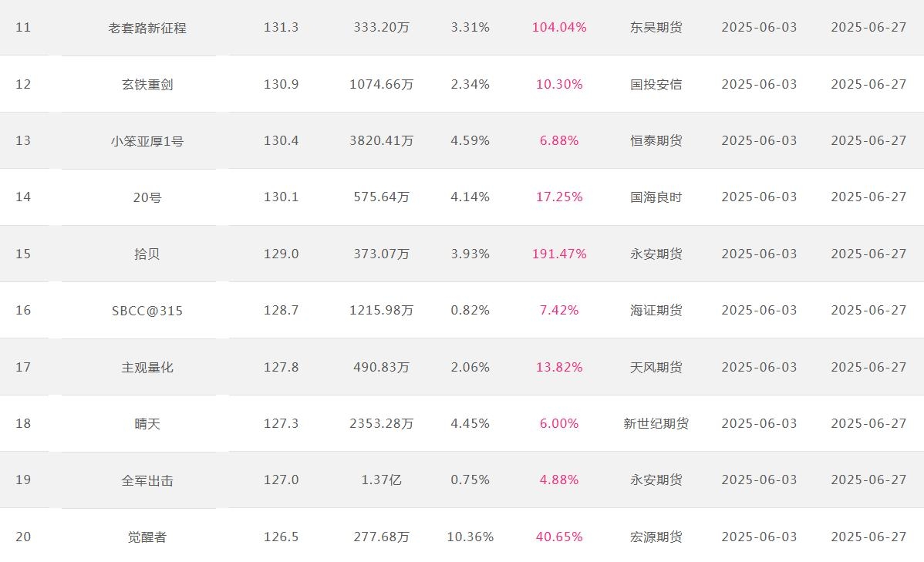
Task: Select the 国投安信 company cell
Action: pos(656,84)
